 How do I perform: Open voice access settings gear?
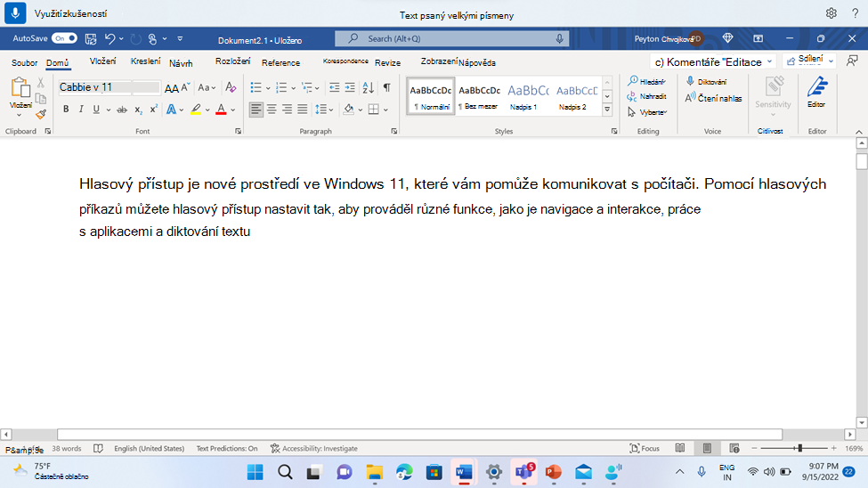click(831, 13)
